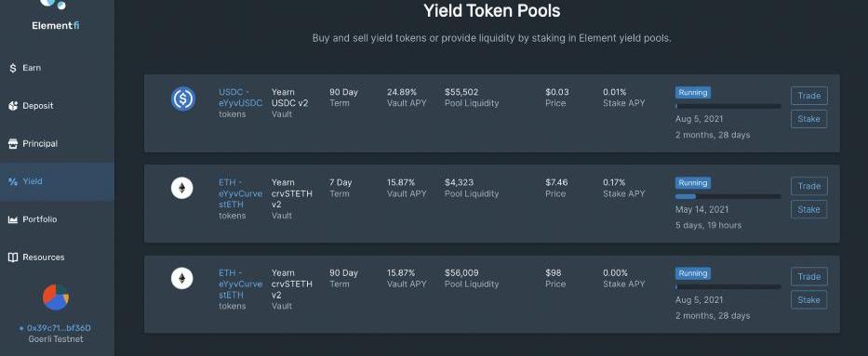Click the Ethereum icon in 7 Day pool
This screenshot has width=868, height=356.
click(x=182, y=189)
